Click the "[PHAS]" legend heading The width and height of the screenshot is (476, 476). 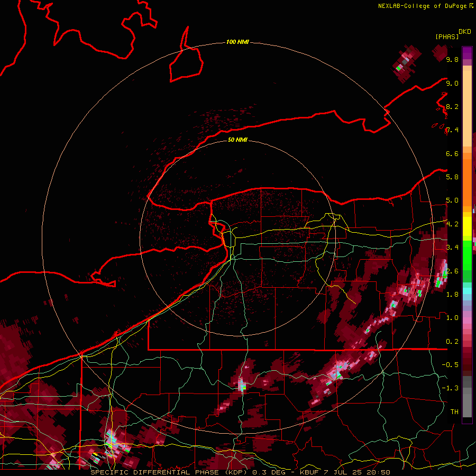pos(447,36)
